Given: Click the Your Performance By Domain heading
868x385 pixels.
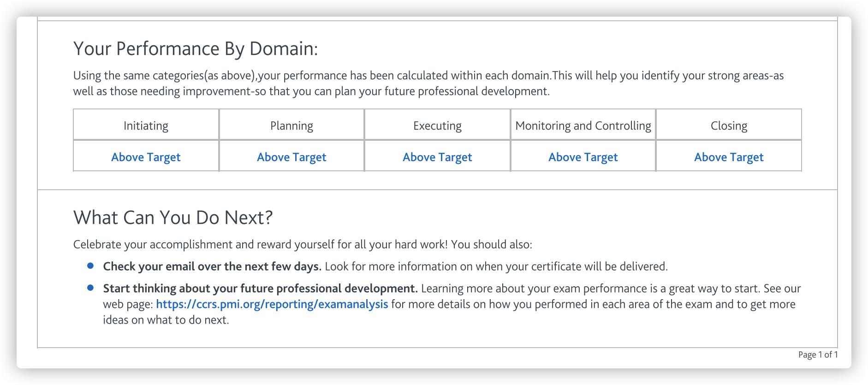Looking at the screenshot, I should (196, 48).
